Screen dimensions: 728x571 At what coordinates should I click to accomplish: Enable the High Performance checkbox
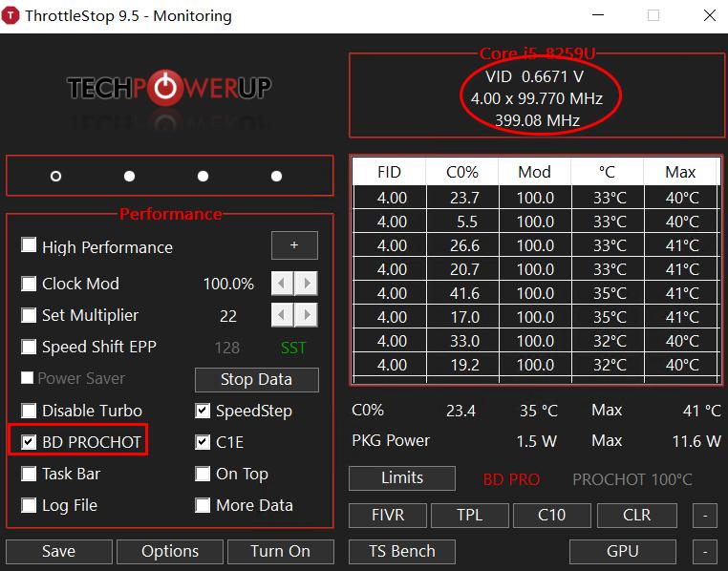(x=29, y=244)
